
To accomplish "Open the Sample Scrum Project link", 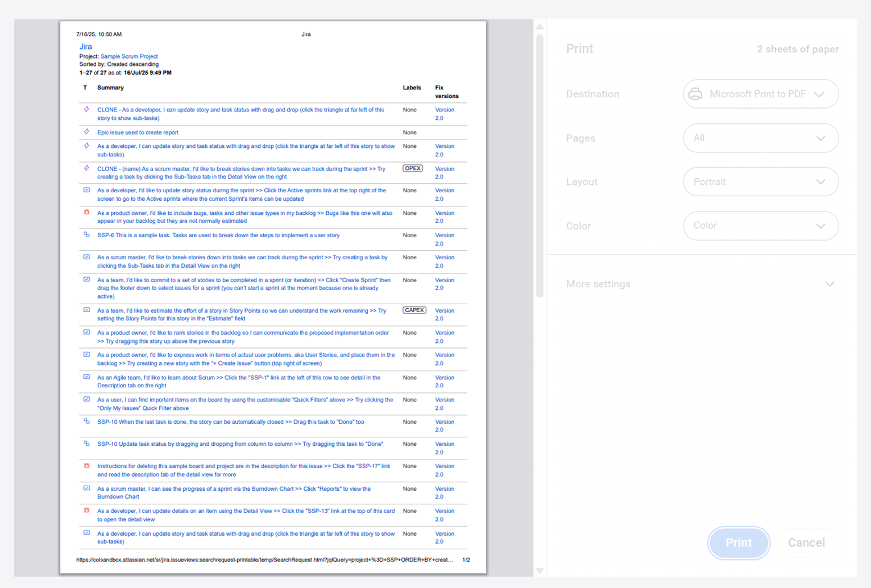I will point(129,56).
